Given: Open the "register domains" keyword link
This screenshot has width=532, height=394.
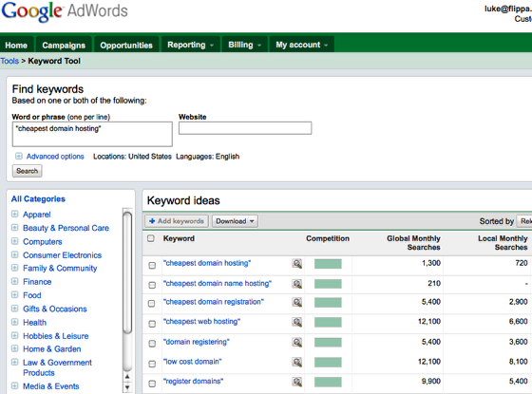Looking at the screenshot, I should tap(194, 382).
